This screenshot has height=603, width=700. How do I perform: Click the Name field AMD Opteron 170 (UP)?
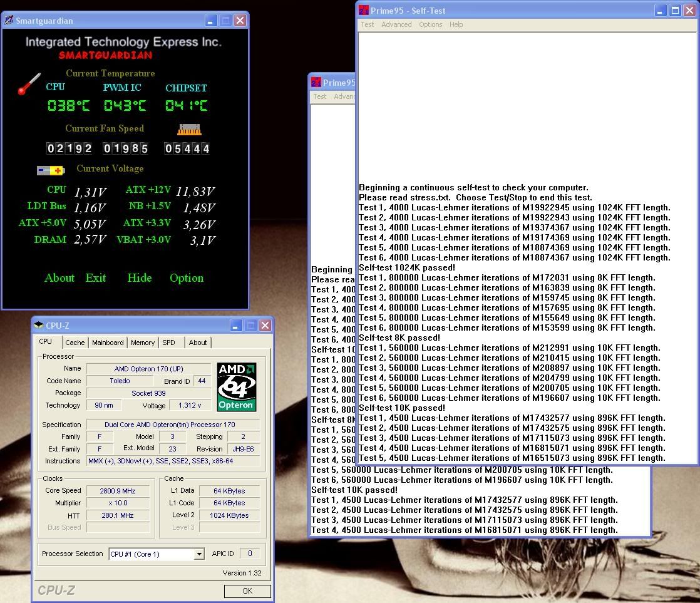click(148, 369)
